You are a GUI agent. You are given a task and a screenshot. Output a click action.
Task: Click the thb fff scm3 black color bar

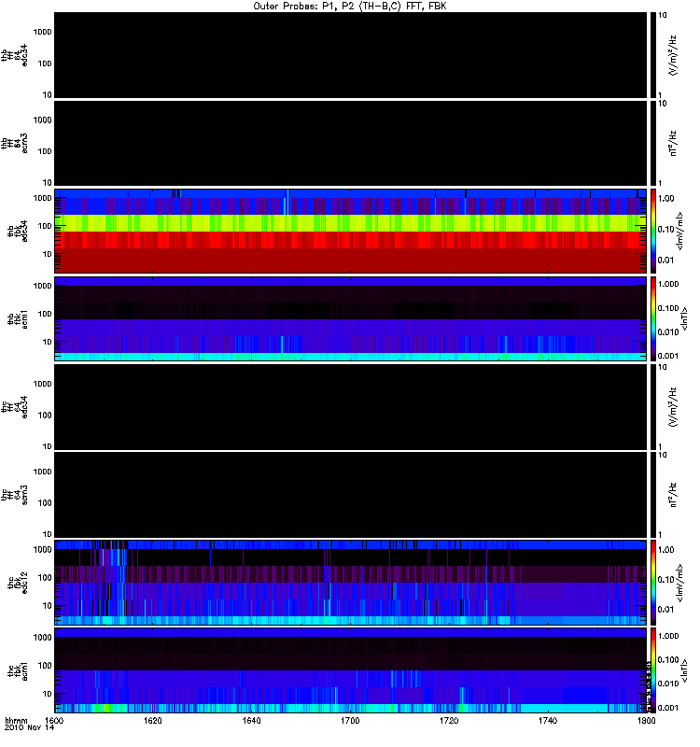tap(653, 143)
